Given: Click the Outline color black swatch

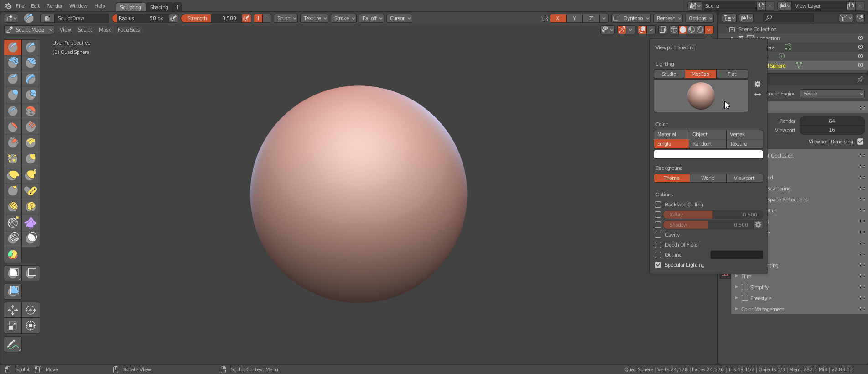Looking at the screenshot, I should coord(736,255).
